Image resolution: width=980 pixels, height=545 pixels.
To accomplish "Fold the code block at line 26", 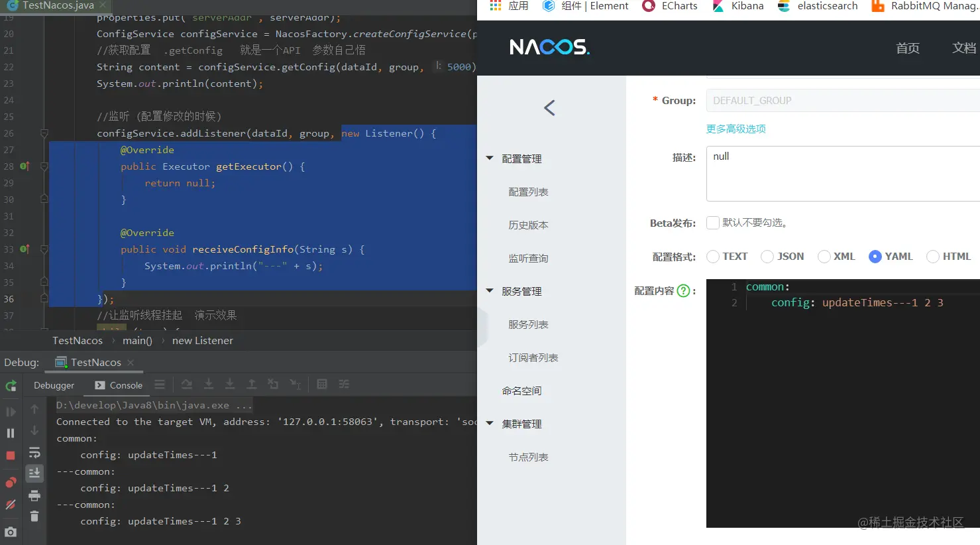I will pyautogui.click(x=44, y=133).
